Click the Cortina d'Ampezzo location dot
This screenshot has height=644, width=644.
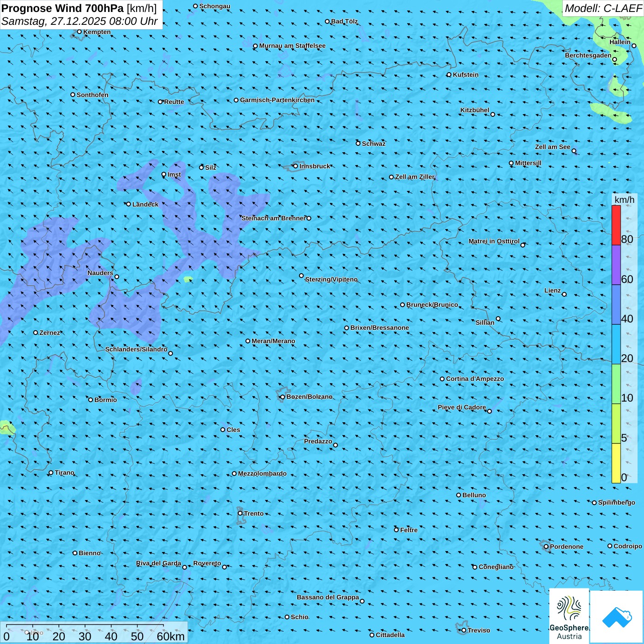[x=443, y=379]
